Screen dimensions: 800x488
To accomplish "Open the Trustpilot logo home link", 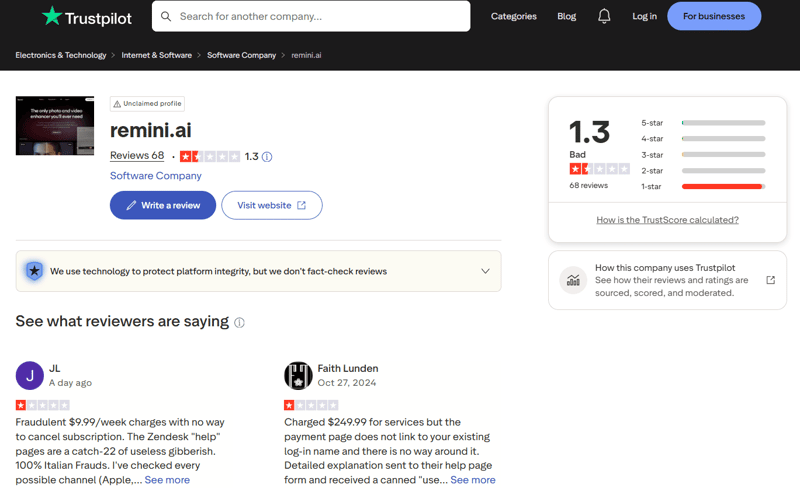I will (x=87, y=17).
